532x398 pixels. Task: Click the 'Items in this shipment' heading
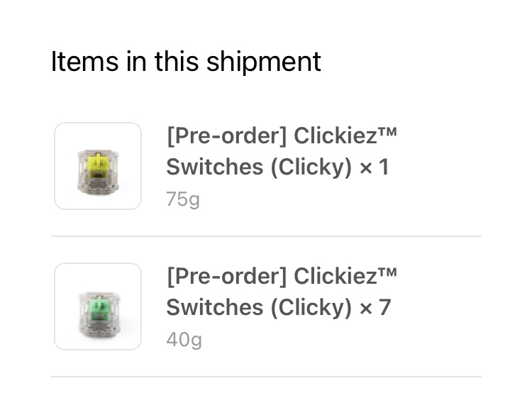[186, 62]
